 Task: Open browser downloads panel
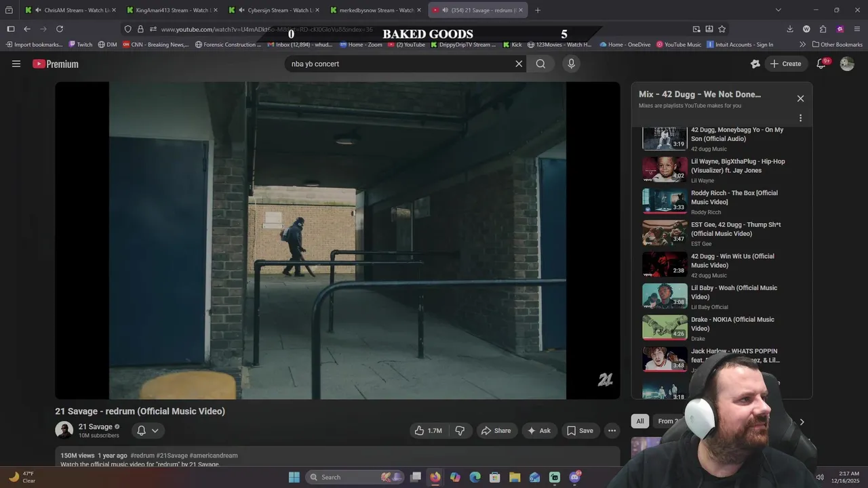[790, 29]
